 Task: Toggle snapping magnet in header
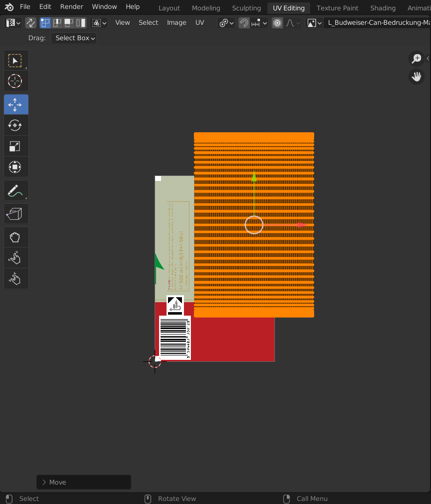tap(244, 23)
